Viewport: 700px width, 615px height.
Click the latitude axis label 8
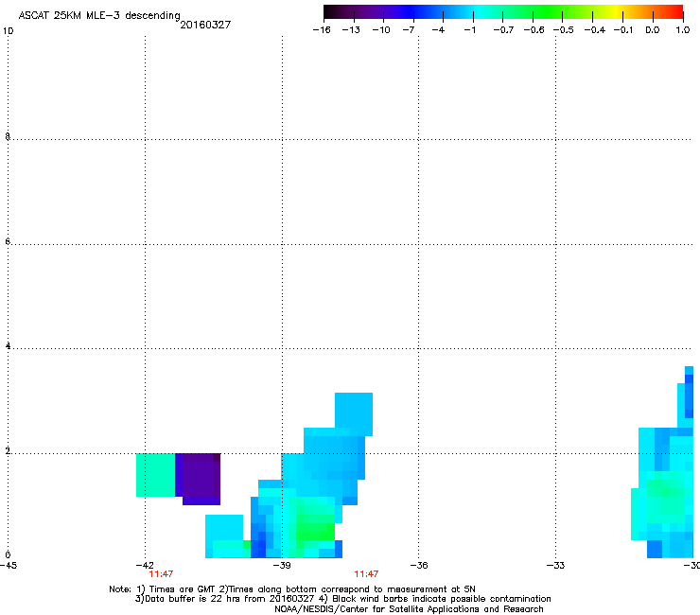(x=8, y=136)
